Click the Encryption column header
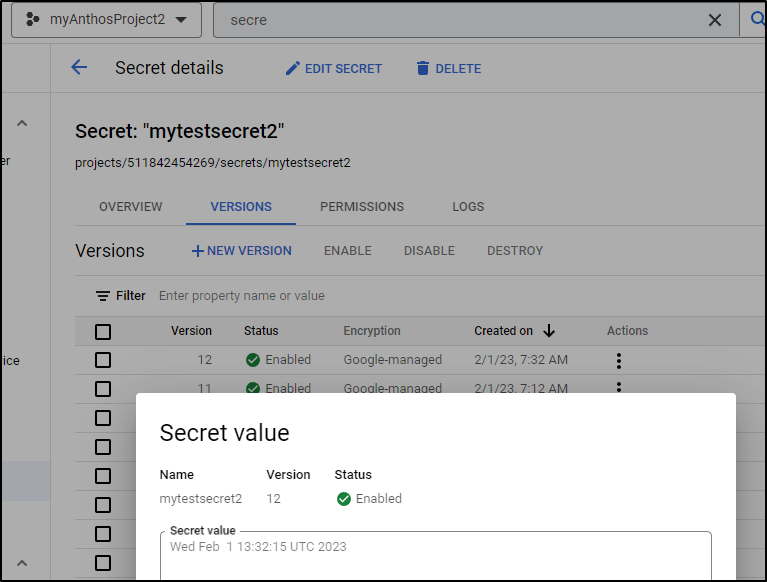The height and width of the screenshot is (582, 767). (x=372, y=331)
